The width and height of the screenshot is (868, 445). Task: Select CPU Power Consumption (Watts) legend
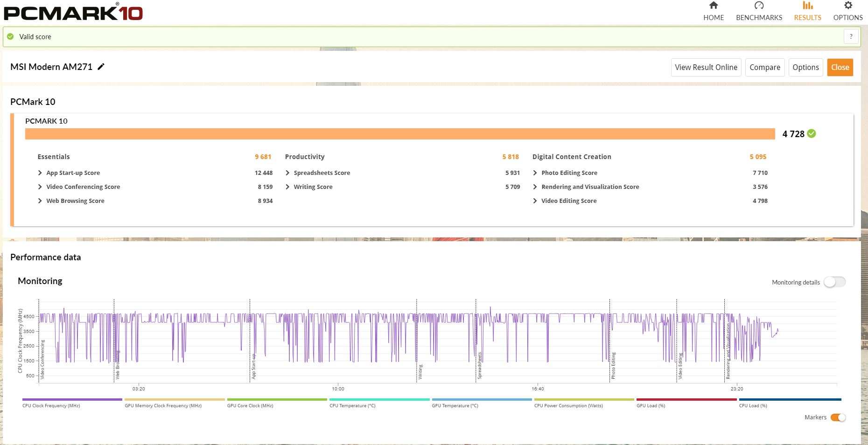click(584, 403)
